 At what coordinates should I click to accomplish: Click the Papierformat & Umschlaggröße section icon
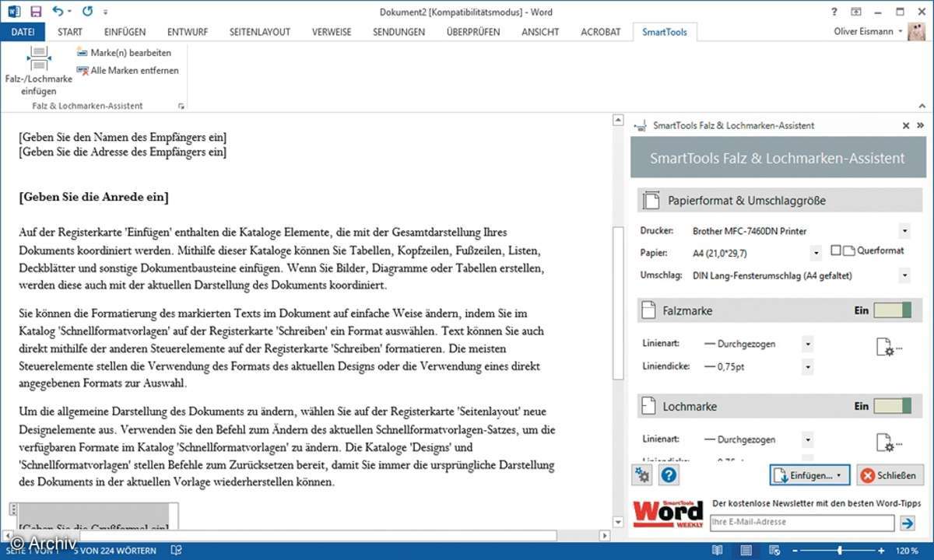pyautogui.click(x=651, y=201)
